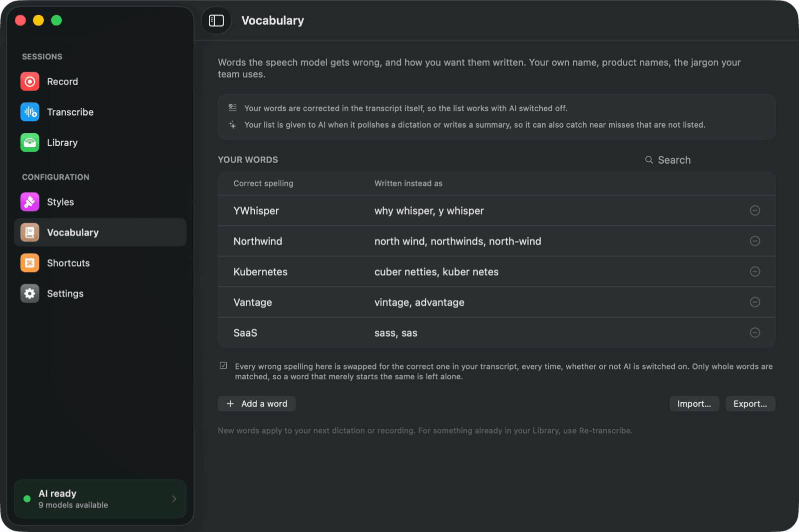Open the Settings gear icon
Viewport: 799px width, 532px height.
[30, 293]
